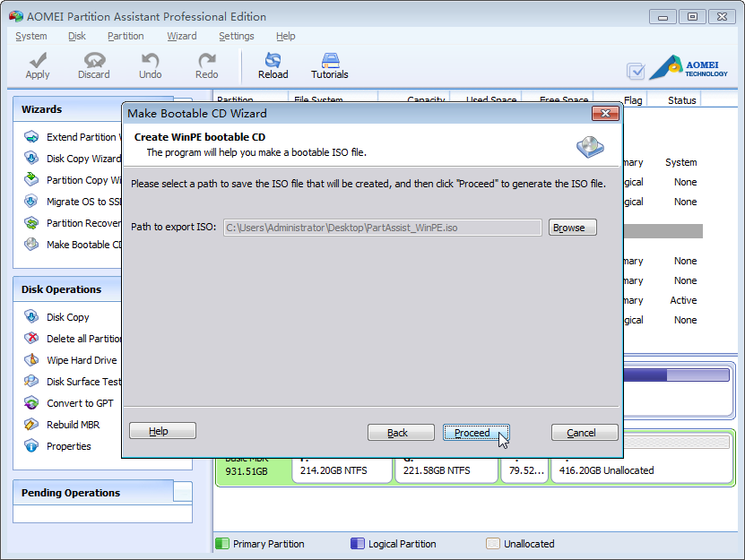745x560 pixels.
Task: Click the Redo arrow icon
Action: pos(207,60)
